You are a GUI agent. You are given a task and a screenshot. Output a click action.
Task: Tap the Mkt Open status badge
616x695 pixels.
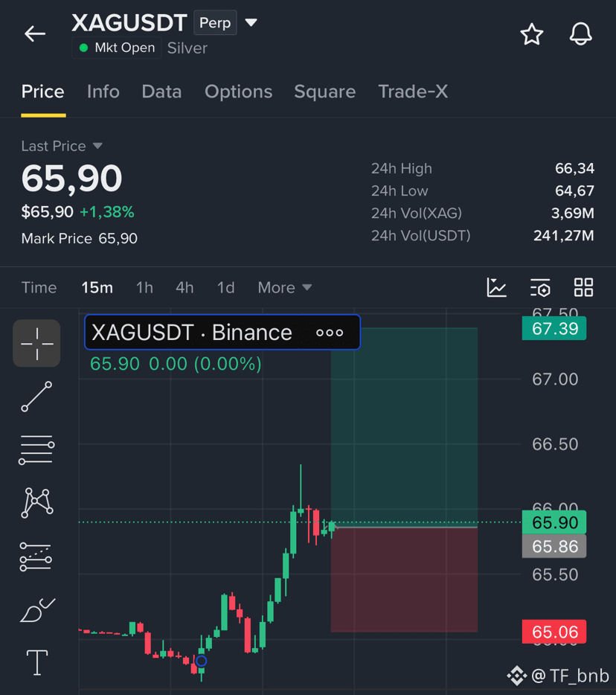(x=117, y=48)
